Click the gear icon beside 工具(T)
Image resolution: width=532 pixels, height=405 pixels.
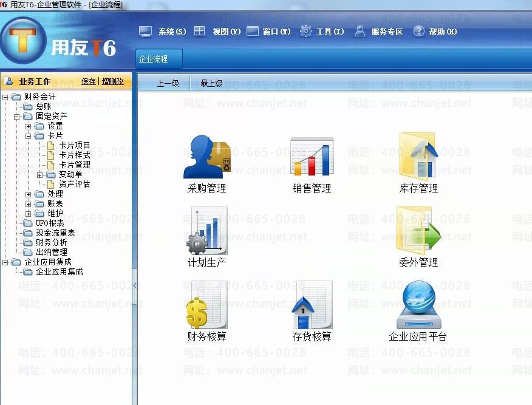(305, 31)
